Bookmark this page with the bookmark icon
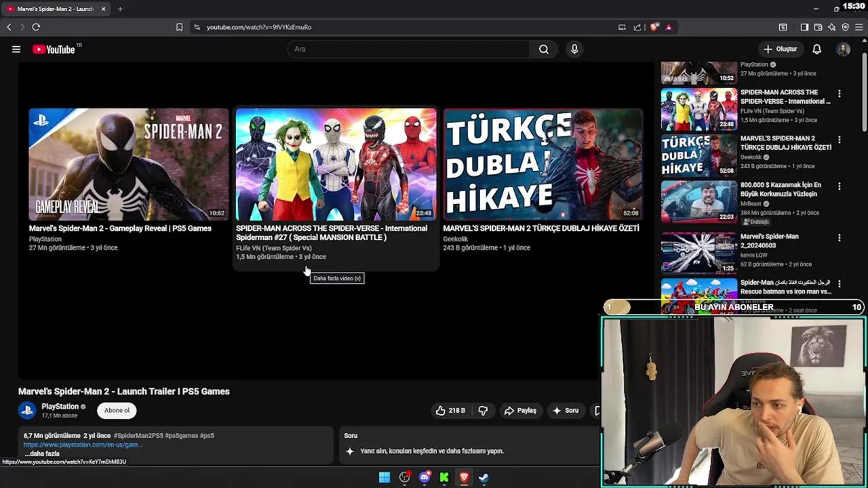This screenshot has height=488, width=868. click(x=179, y=27)
